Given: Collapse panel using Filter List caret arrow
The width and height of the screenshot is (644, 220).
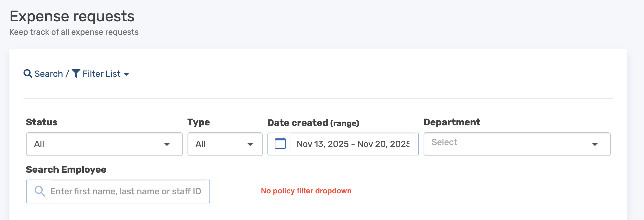Looking at the screenshot, I should point(126,74).
